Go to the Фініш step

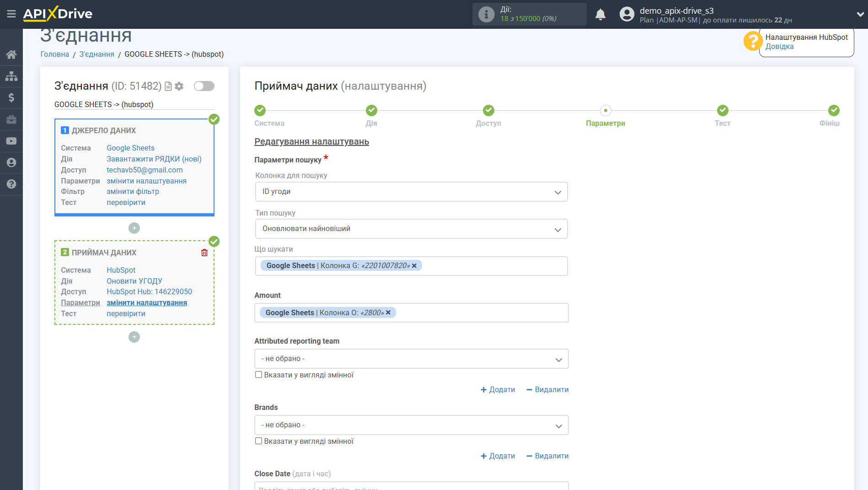[x=834, y=110]
